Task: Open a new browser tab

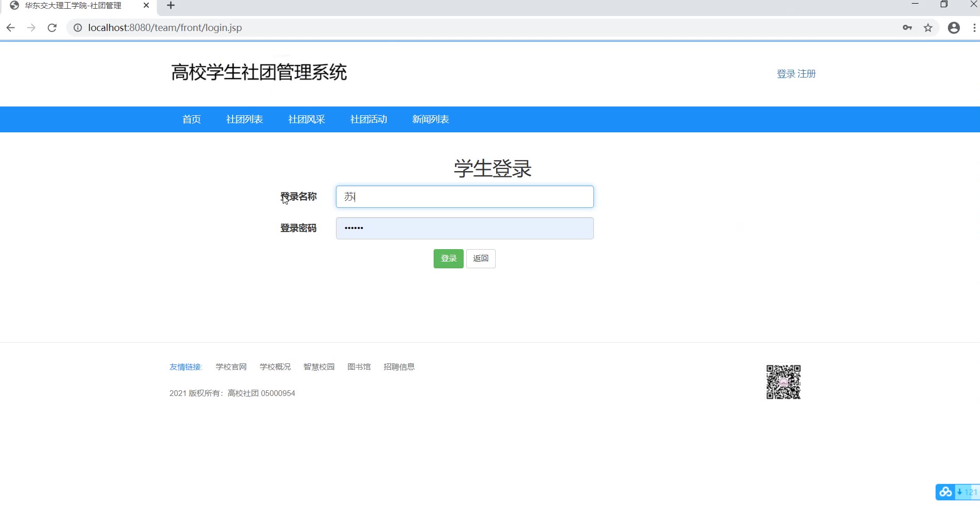Action: coord(171,6)
